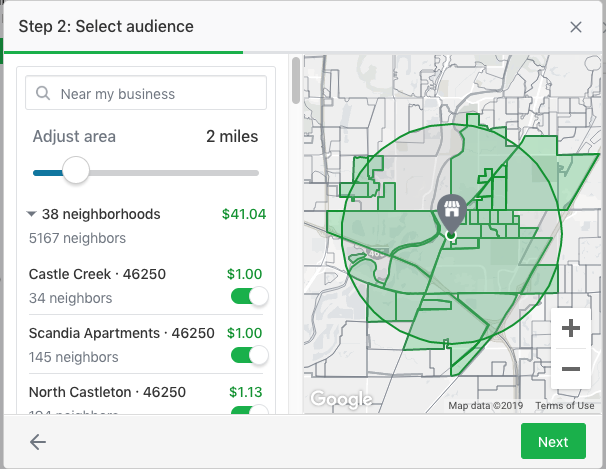Screen dimensions: 606x469
Task: Collapse the 38 neighborhoods list
Action: click(x=32, y=214)
